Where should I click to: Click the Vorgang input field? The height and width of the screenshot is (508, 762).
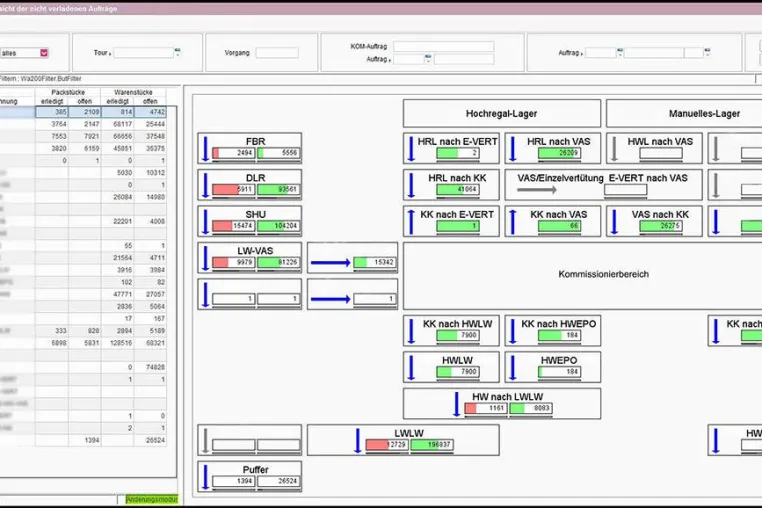pyautogui.click(x=277, y=53)
